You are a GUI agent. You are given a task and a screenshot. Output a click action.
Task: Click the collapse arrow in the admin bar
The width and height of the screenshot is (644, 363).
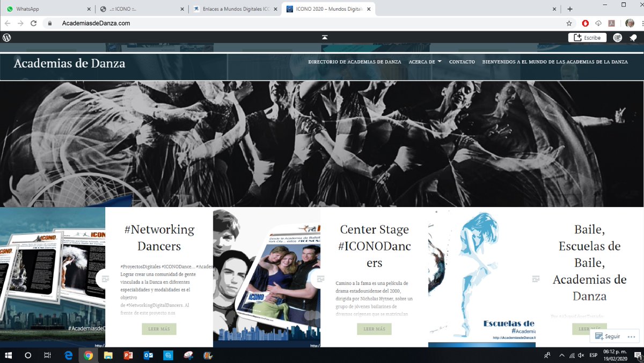(325, 38)
